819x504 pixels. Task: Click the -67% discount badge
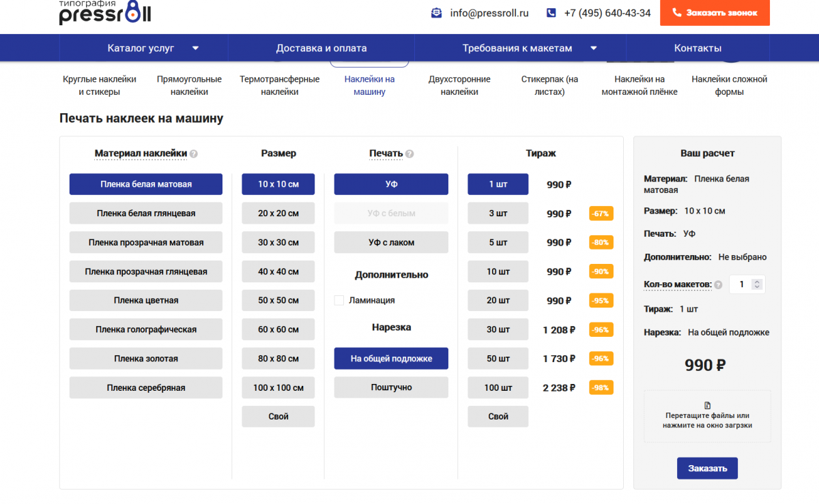point(601,213)
